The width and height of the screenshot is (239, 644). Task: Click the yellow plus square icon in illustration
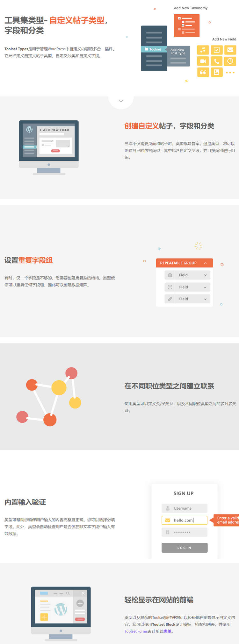44,617
